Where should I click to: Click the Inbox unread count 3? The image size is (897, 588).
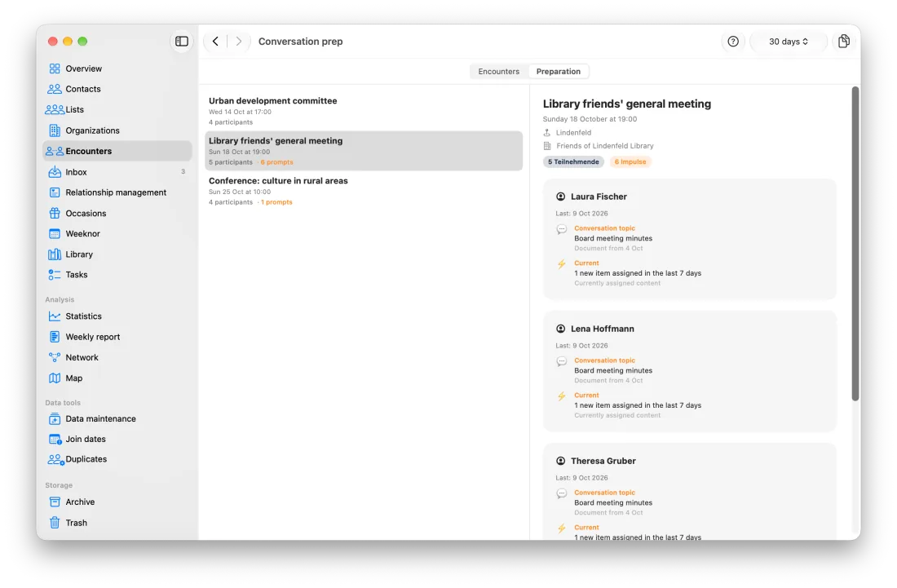tap(183, 171)
